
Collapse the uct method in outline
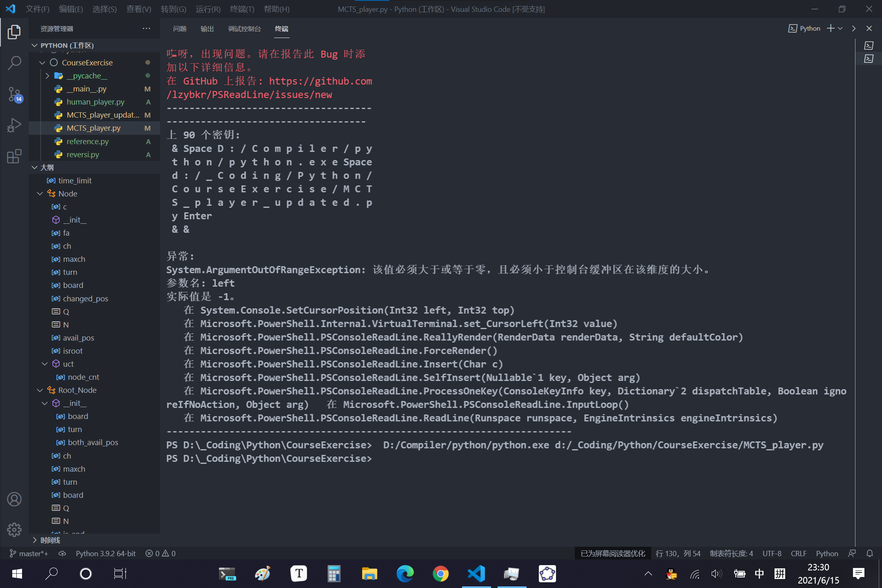[x=45, y=364]
